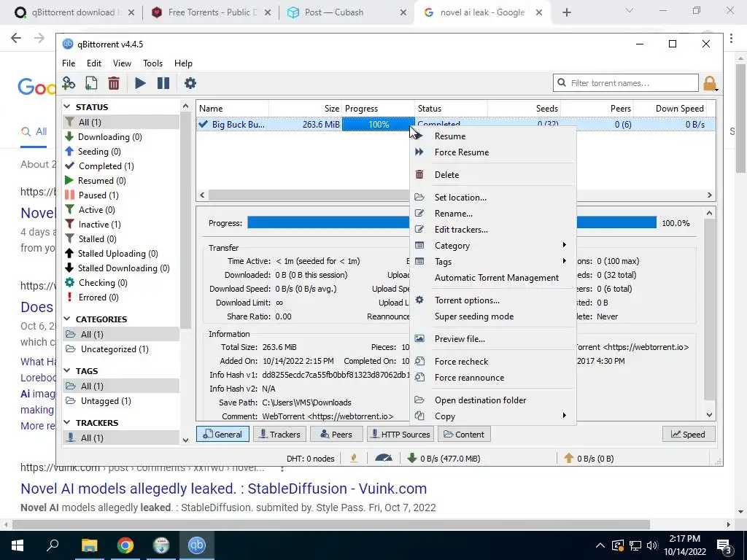Collapse the STATUS section in sidebar
This screenshot has height=560, width=747.
[x=67, y=106]
